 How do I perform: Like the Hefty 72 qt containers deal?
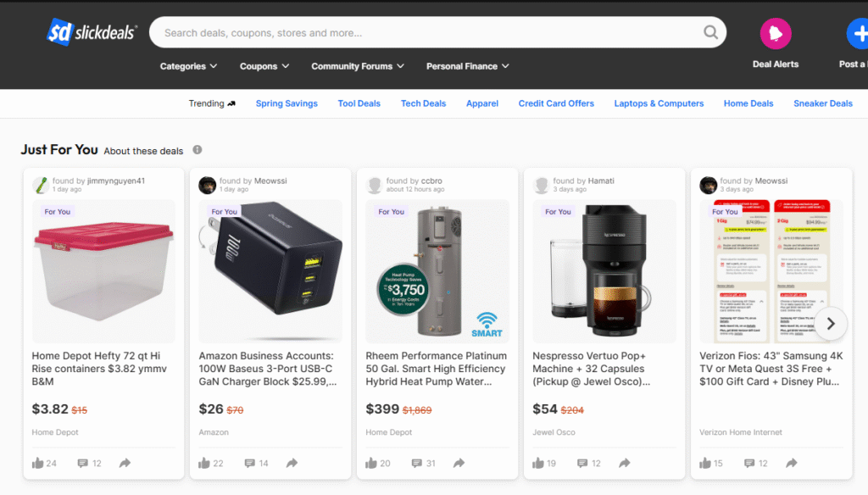37,463
